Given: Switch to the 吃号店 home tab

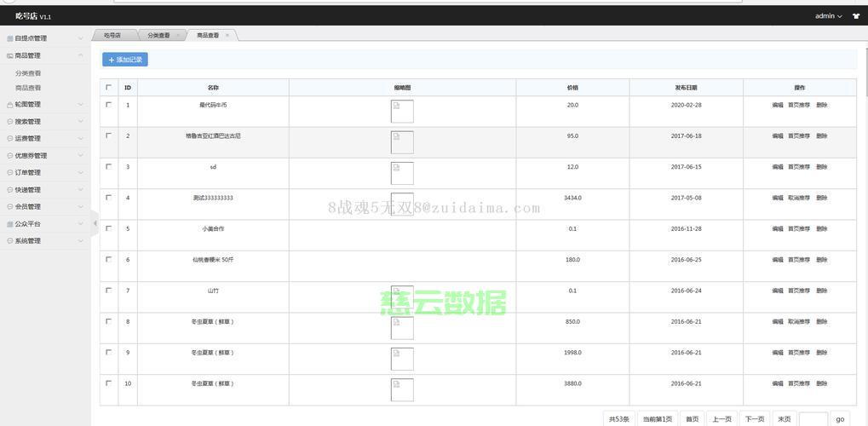Looking at the screenshot, I should 112,36.
